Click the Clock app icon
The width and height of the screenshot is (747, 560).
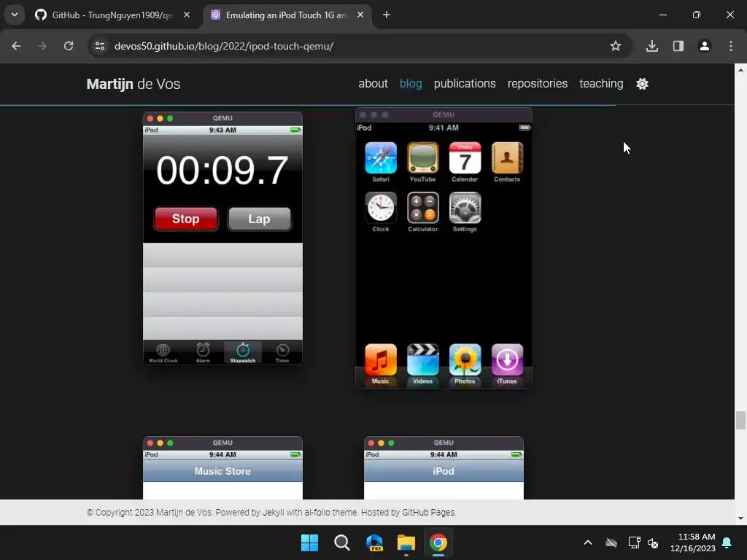point(381,208)
